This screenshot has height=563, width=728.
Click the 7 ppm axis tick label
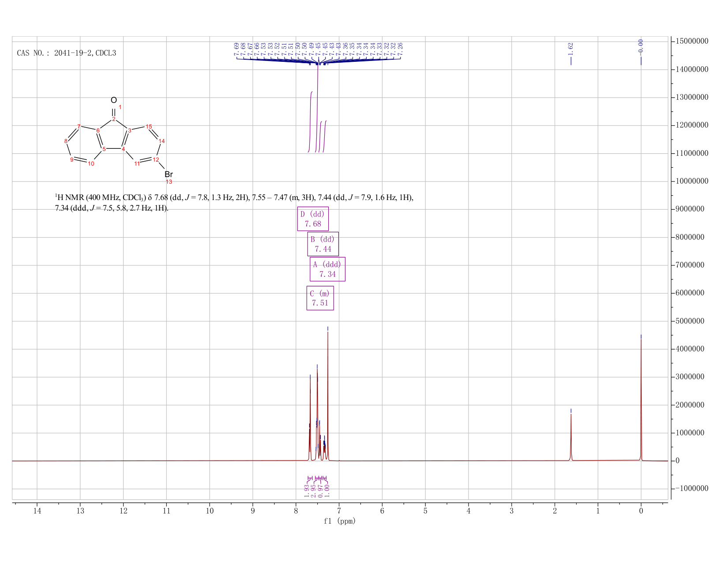339,511
